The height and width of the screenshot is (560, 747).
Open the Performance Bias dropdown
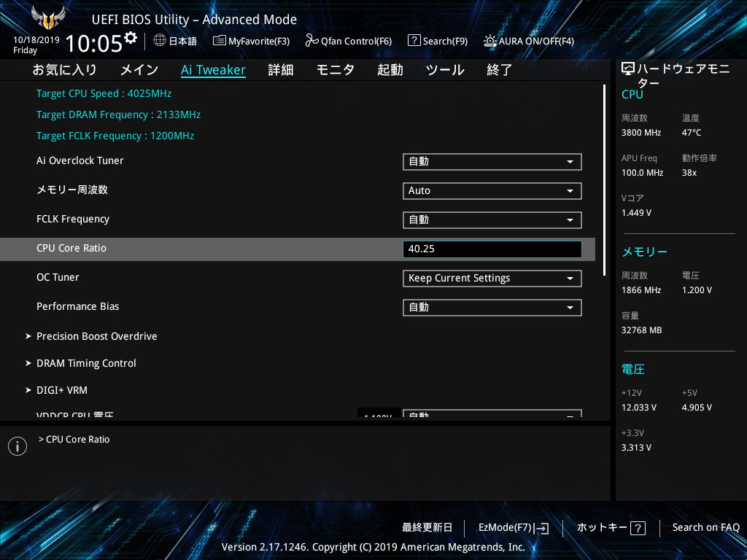(x=492, y=308)
